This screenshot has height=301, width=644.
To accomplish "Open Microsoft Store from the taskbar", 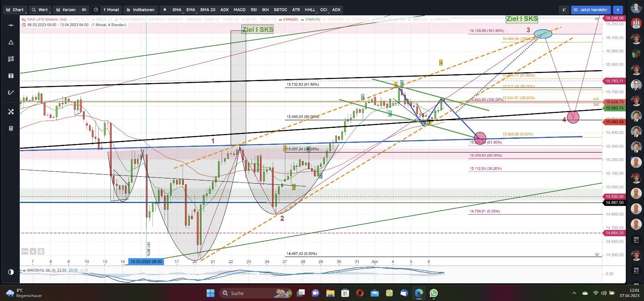I will tap(345, 293).
